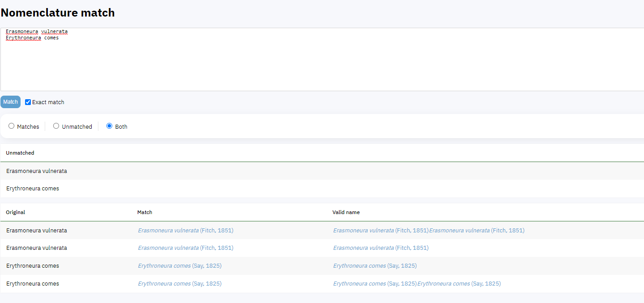The width and height of the screenshot is (644, 303).
Task: Click the Match button
Action: tap(10, 102)
